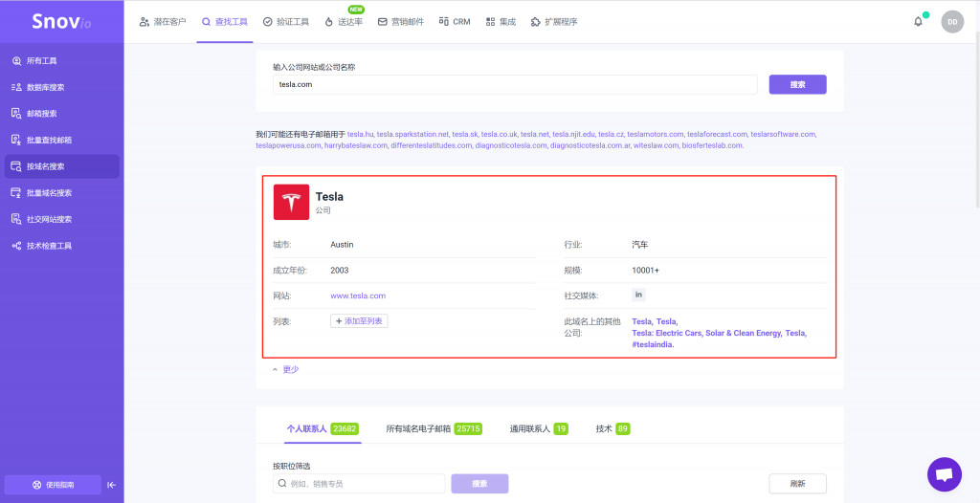Screen dimensions: 980x503
Task: Open the 营销邮件 menu
Action: [x=401, y=22]
